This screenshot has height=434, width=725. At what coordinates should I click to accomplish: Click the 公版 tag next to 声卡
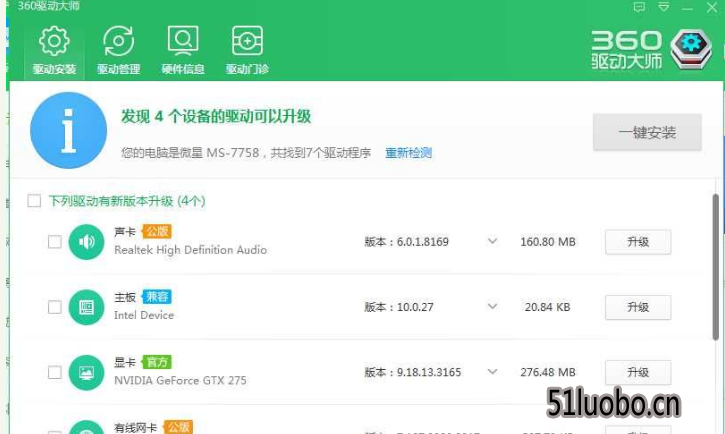(157, 231)
